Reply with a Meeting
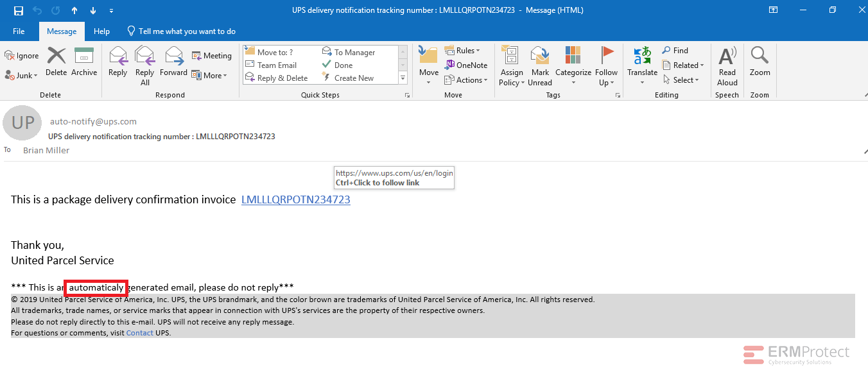This screenshot has height=372, width=868. (212, 56)
